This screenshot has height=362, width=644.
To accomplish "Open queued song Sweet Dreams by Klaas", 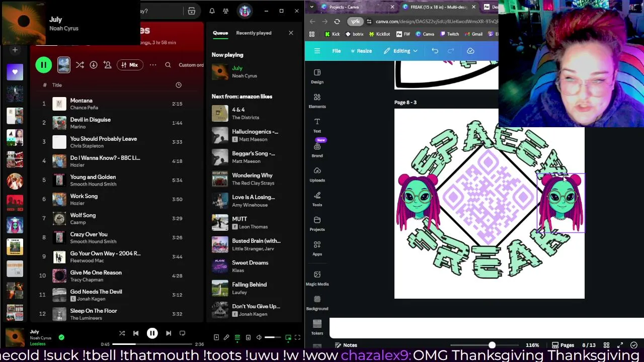I will pyautogui.click(x=254, y=266).
